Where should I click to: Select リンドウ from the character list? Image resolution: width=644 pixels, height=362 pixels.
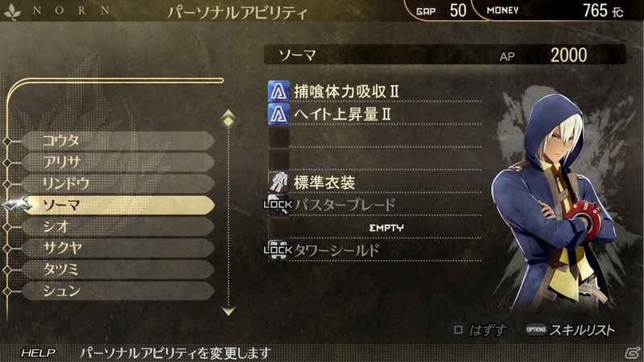point(118,183)
